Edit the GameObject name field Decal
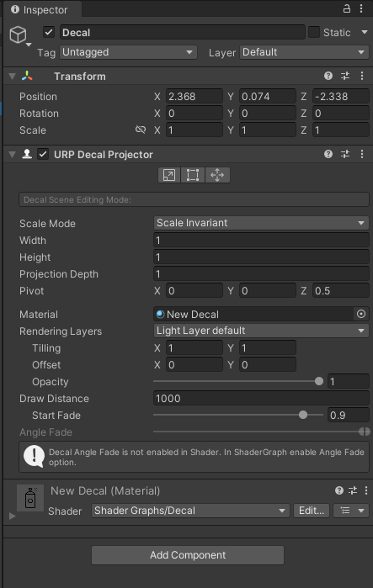Image resolution: width=373 pixels, height=588 pixels. [183, 32]
